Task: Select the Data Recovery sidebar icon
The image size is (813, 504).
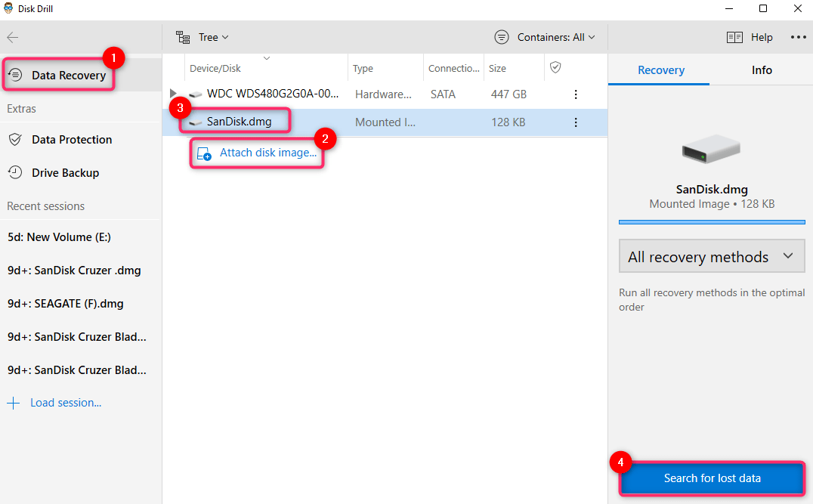Action: pyautogui.click(x=15, y=75)
